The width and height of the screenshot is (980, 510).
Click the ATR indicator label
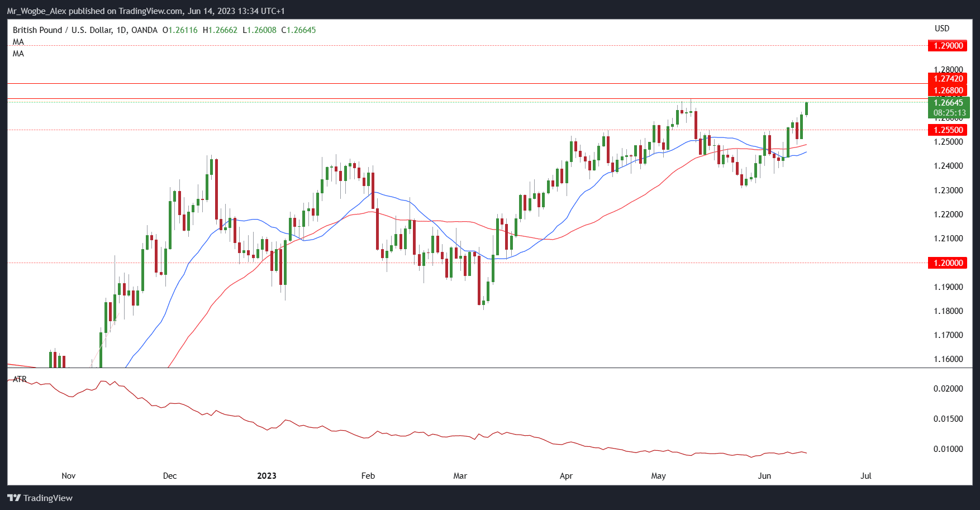[x=20, y=379]
